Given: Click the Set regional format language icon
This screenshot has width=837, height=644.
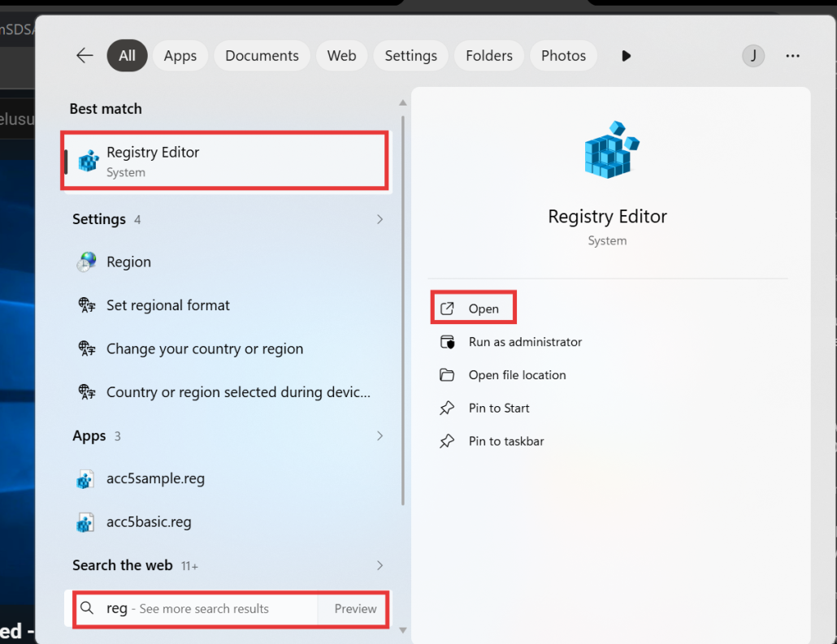Looking at the screenshot, I should 87,305.
